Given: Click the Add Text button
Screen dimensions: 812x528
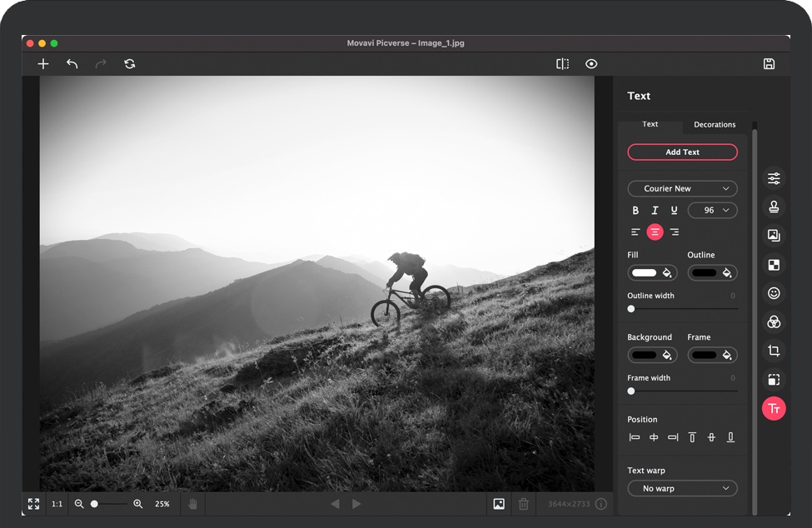Looking at the screenshot, I should [682, 152].
